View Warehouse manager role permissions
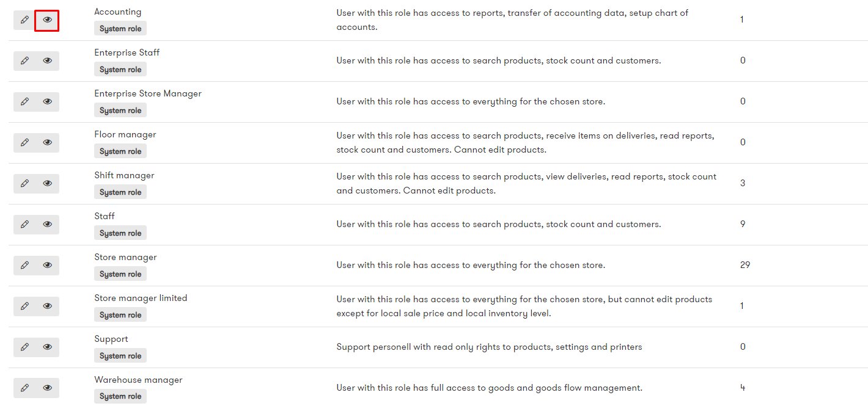The height and width of the screenshot is (406, 868). 47,388
